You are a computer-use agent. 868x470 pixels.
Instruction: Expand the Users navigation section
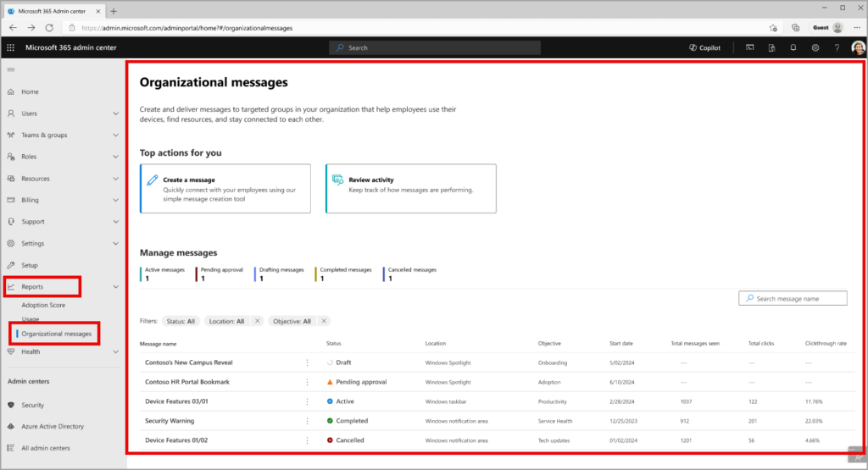[x=115, y=113]
